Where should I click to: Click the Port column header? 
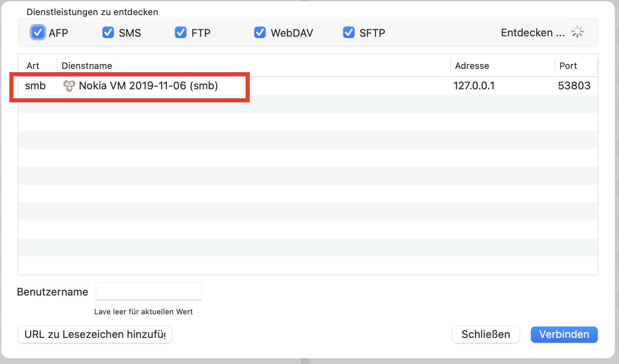[x=568, y=65]
